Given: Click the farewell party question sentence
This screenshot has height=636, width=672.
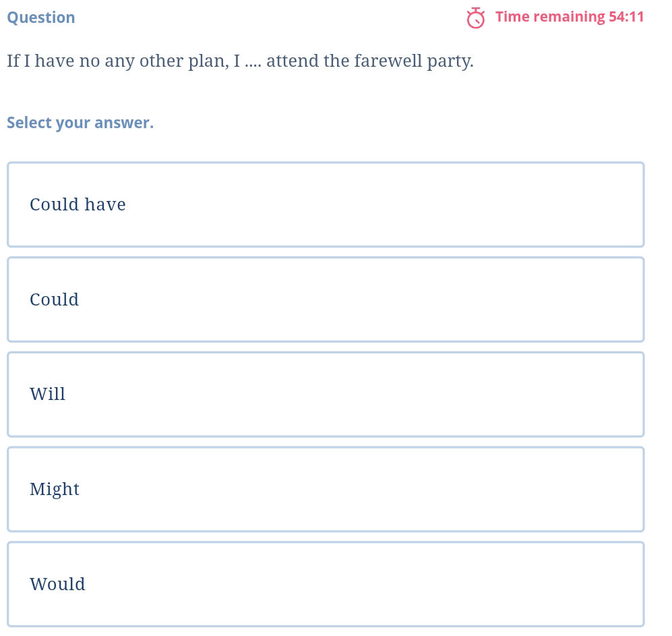Looking at the screenshot, I should tap(240, 61).
